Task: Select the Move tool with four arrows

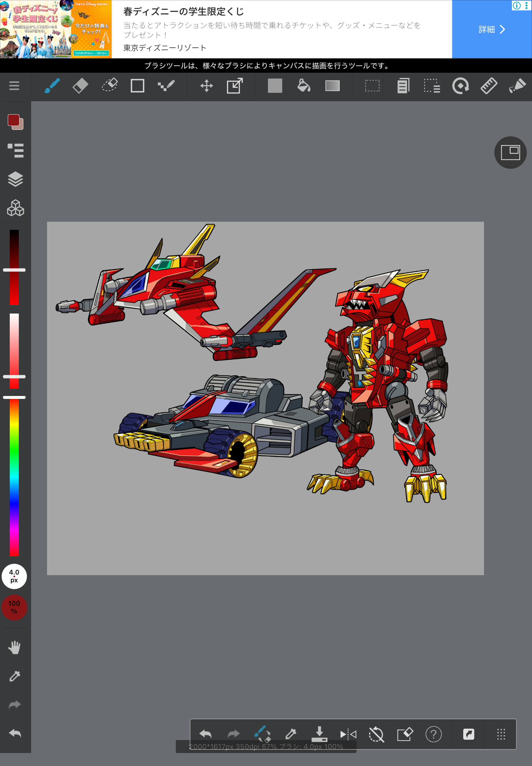Action: pyautogui.click(x=206, y=86)
